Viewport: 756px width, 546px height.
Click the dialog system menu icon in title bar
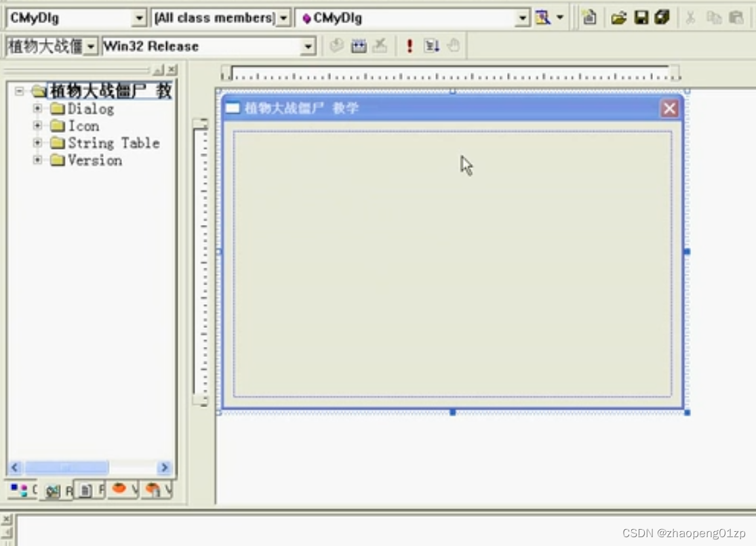[x=233, y=108]
